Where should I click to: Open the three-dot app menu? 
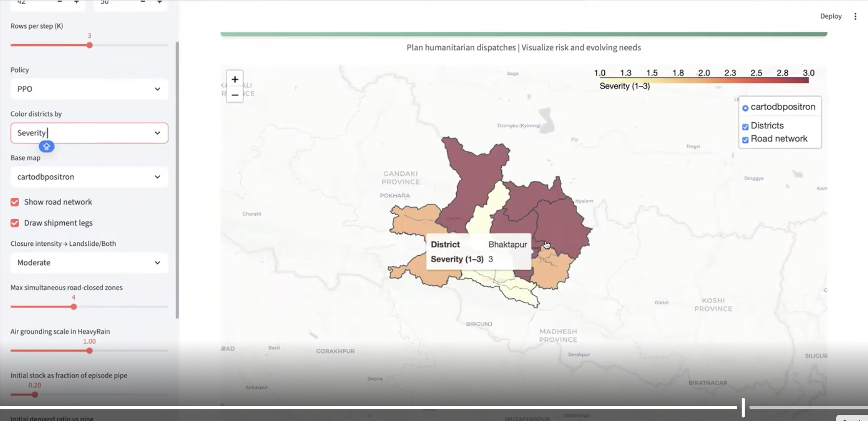click(x=855, y=17)
